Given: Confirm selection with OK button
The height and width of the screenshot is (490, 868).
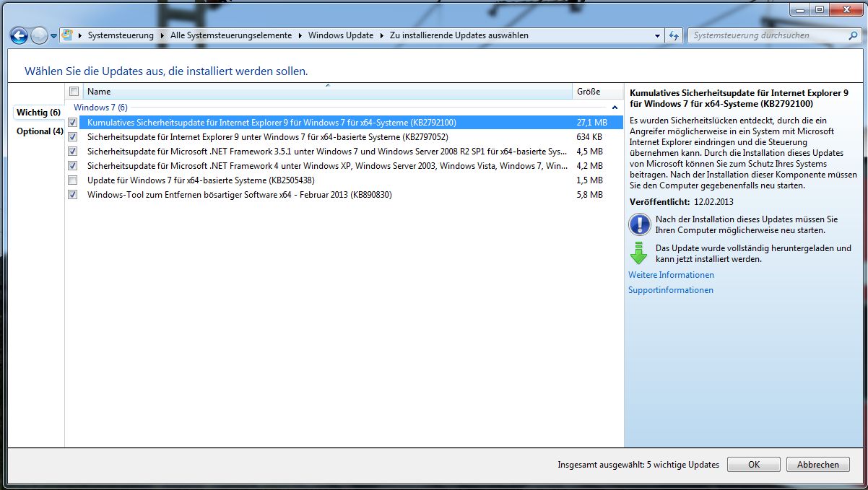Looking at the screenshot, I should (754, 465).
